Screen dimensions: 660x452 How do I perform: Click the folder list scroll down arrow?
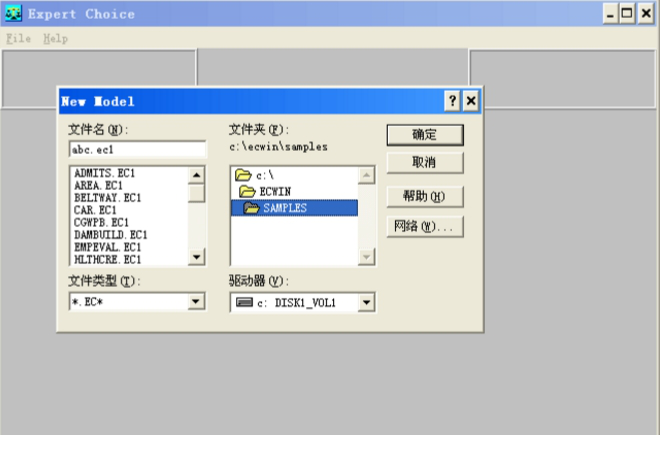click(x=367, y=257)
